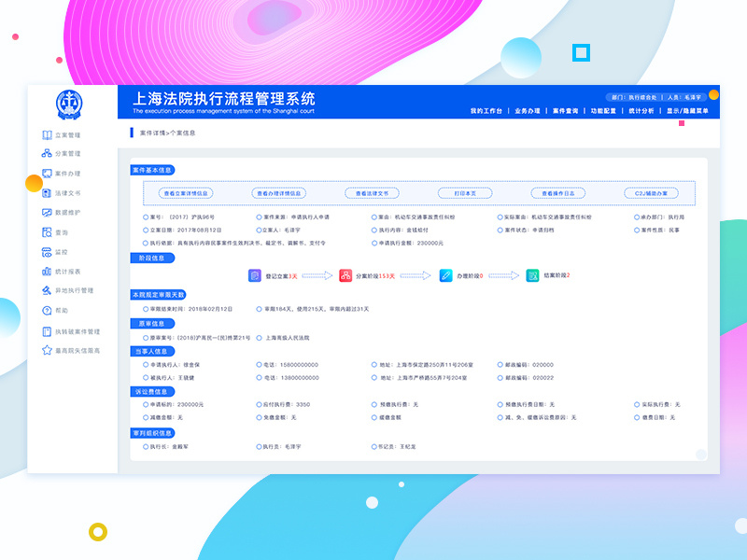The width and height of the screenshot is (747, 560).
Task: Click the 本院规定审限天数 section label
Action: click(x=158, y=295)
